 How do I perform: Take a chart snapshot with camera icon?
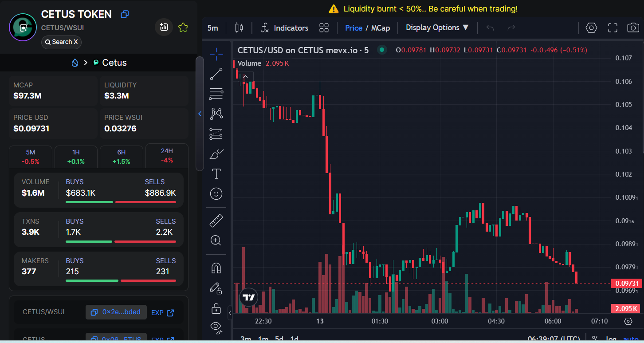(633, 28)
